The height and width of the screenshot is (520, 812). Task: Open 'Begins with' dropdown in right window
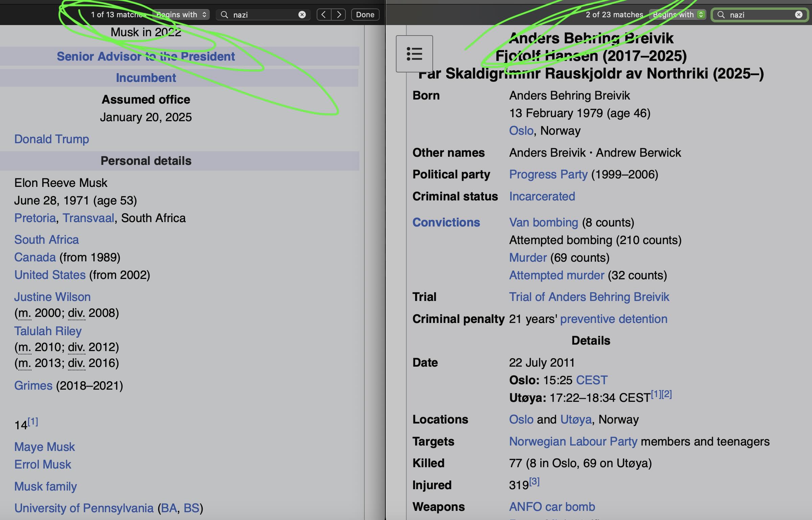(x=677, y=15)
